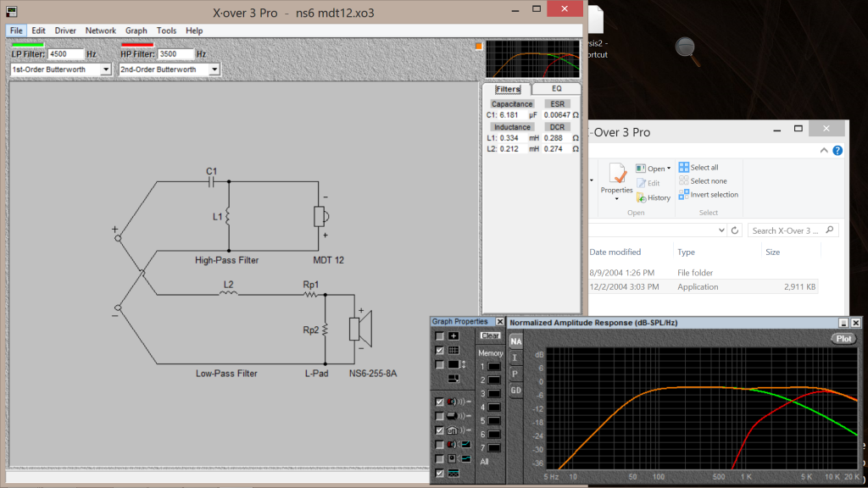Viewport: 868px width, 488px height.
Task: Click the grid icon in Graph Properties
Action: 453,350
